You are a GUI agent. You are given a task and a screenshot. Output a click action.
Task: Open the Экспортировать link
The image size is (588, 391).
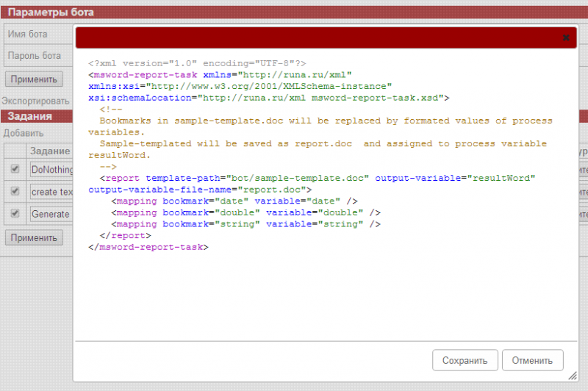coord(35,101)
